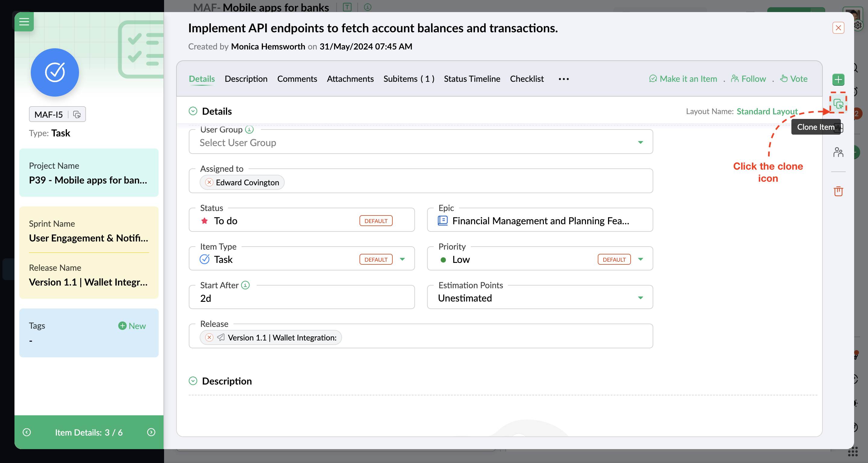
Task: Remove Version 1.1 release chip
Action: (209, 337)
